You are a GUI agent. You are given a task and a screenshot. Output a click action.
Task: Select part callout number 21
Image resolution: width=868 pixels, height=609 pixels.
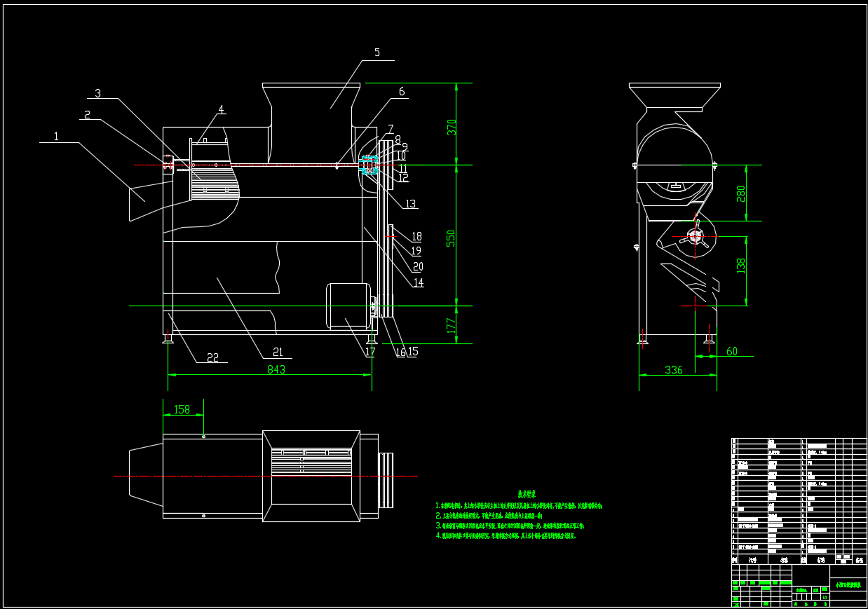(x=278, y=352)
